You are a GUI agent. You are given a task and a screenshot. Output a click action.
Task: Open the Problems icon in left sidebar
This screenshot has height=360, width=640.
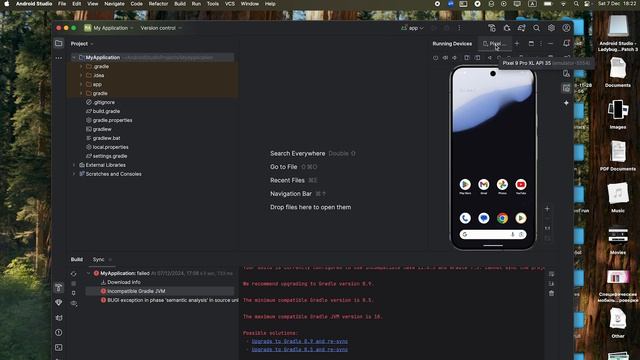click(x=59, y=333)
